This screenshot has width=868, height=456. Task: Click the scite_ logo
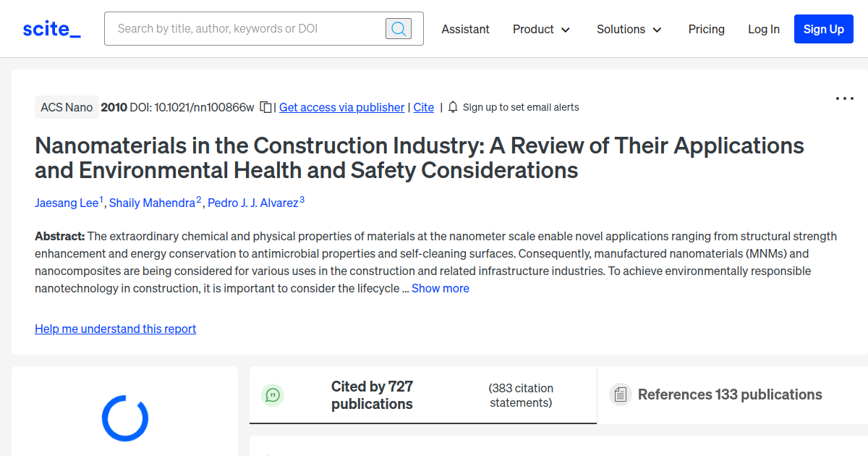52,29
